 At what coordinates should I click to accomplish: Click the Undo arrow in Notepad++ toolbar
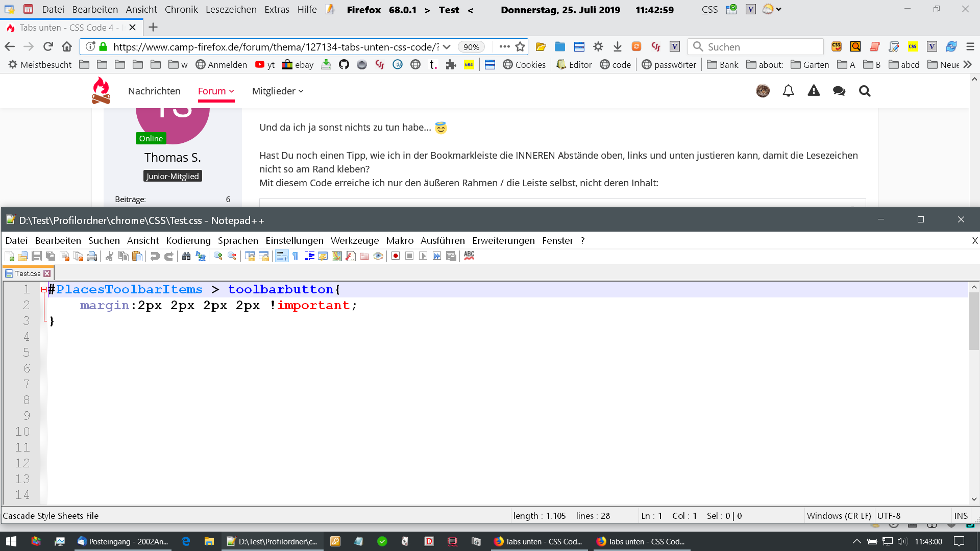[155, 256]
